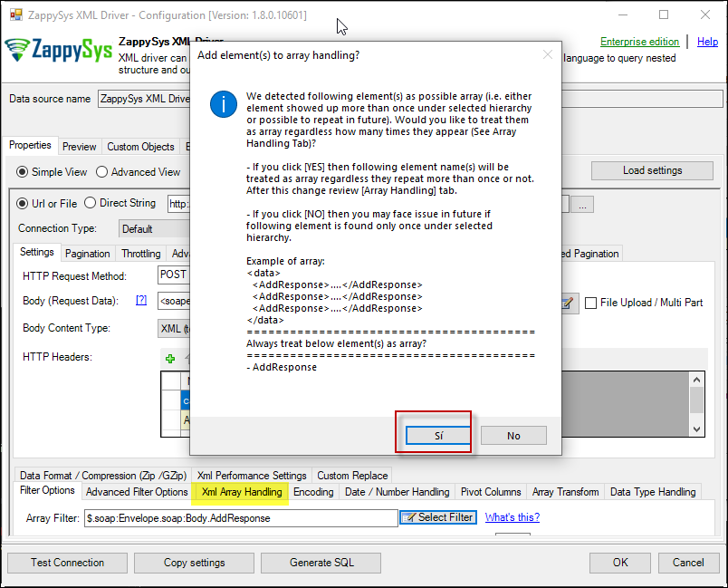
Task: Click the Select Filter button
Action: point(438,517)
